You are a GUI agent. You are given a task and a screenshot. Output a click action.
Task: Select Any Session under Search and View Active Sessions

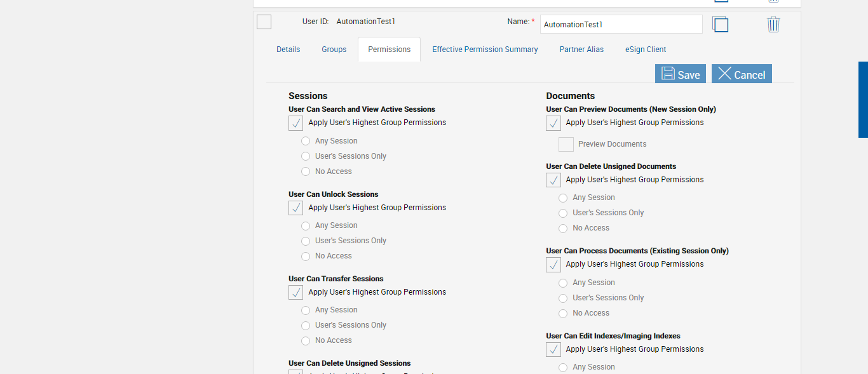(x=306, y=141)
